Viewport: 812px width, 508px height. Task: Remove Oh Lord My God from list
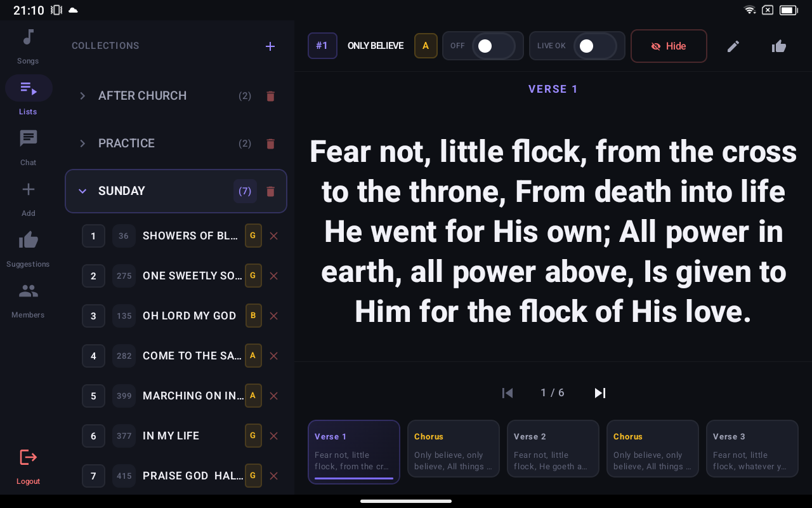point(274,316)
